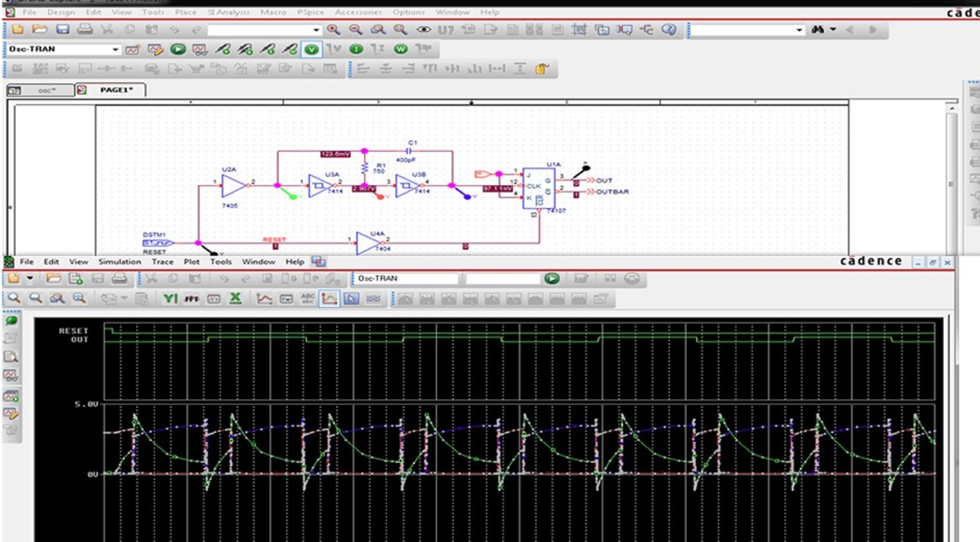Screen dimensions: 980x542
Task: Zoom in on the schematic page
Action: [x=333, y=30]
